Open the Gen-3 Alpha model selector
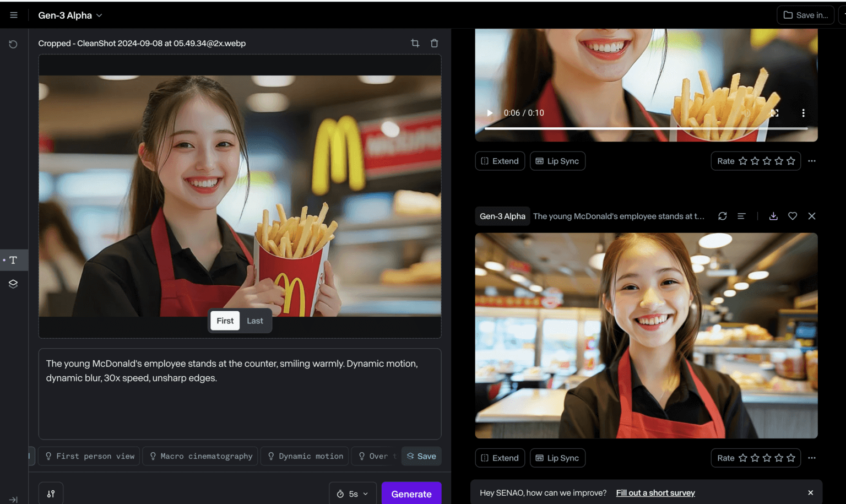846x504 pixels. pos(70,15)
